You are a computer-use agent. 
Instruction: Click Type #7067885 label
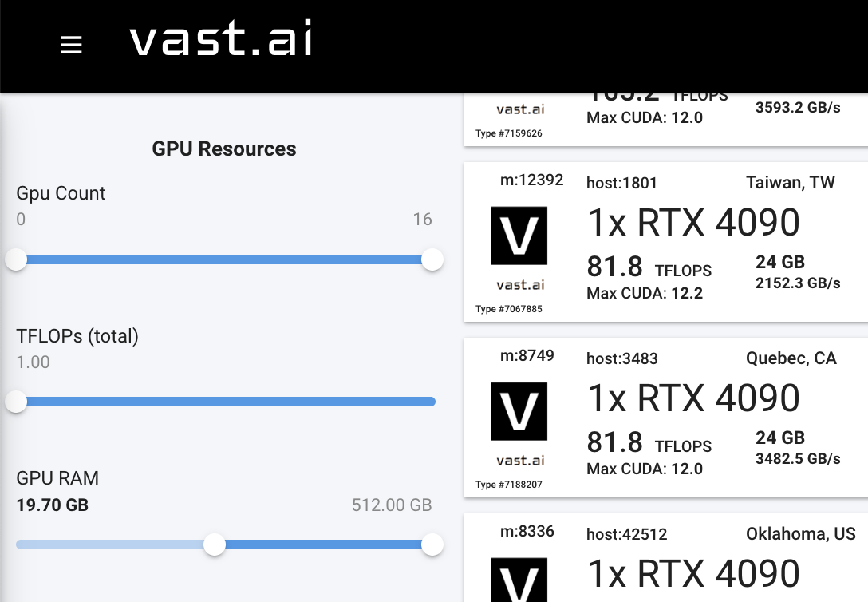click(508, 309)
